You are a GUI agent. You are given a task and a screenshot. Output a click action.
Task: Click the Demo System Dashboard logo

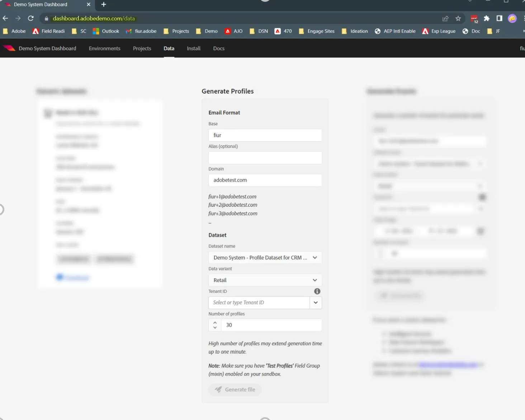(9, 48)
